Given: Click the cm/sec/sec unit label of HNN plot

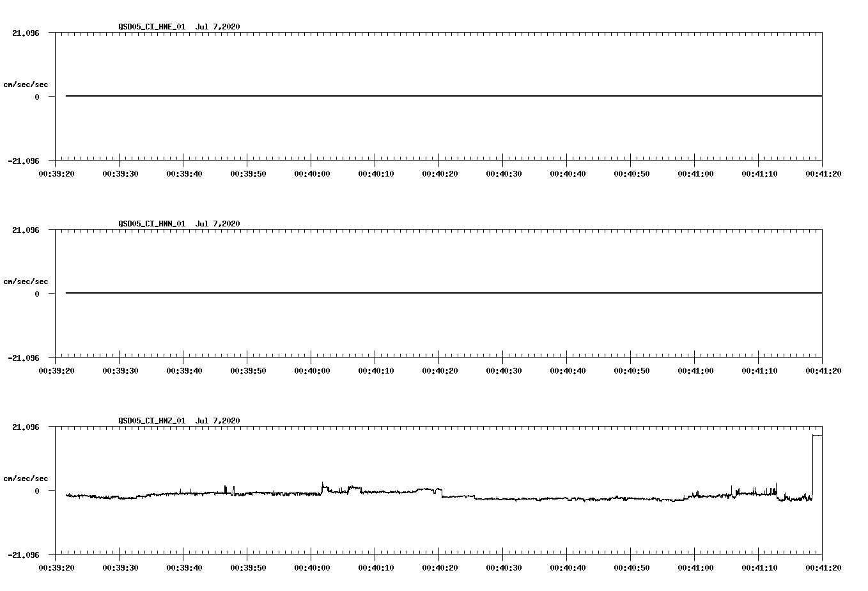Looking at the screenshot, I should pos(26,281).
